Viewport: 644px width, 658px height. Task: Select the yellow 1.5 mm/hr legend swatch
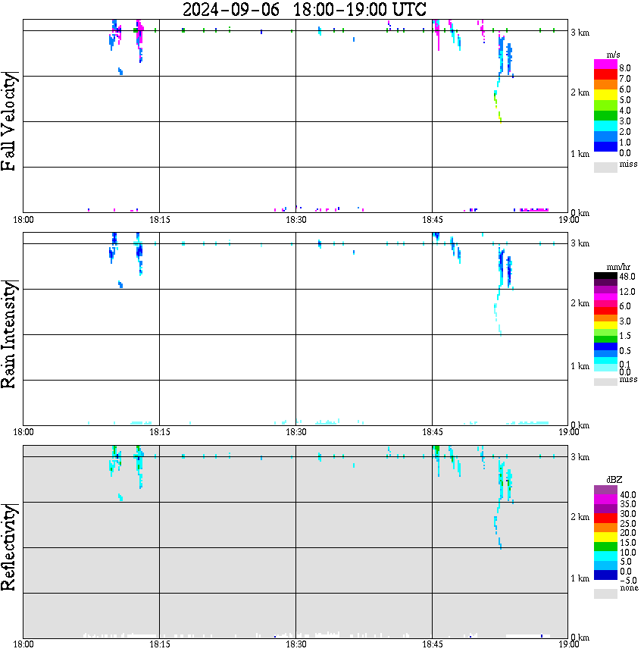[x=605, y=325]
